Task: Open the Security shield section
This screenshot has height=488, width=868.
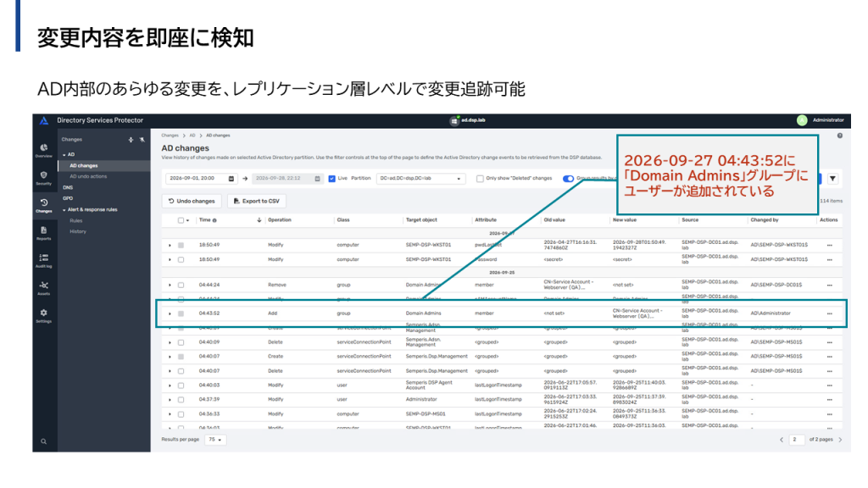Action: click(44, 178)
